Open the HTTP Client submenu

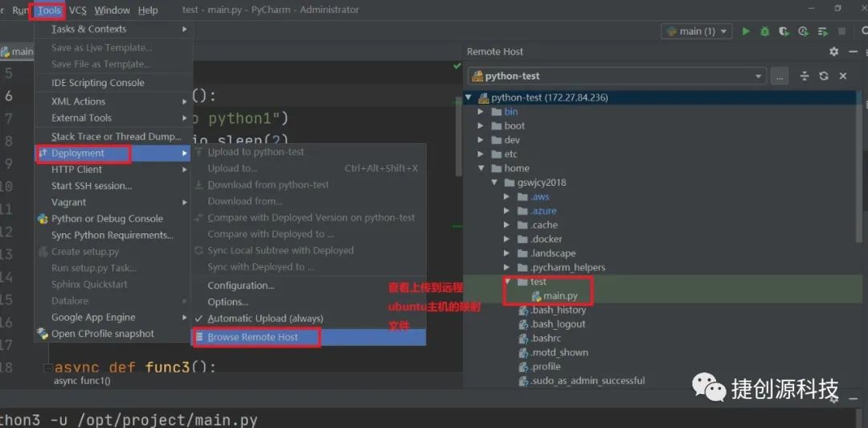(113, 170)
